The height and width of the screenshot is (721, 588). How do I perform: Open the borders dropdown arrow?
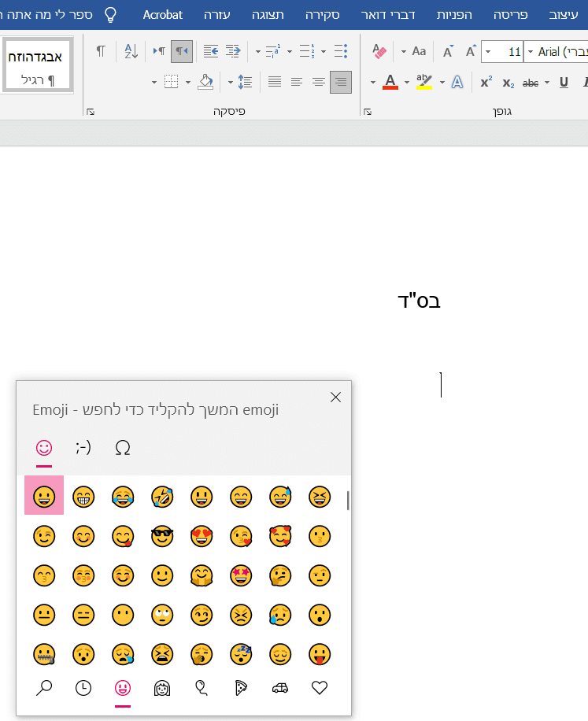click(x=154, y=83)
